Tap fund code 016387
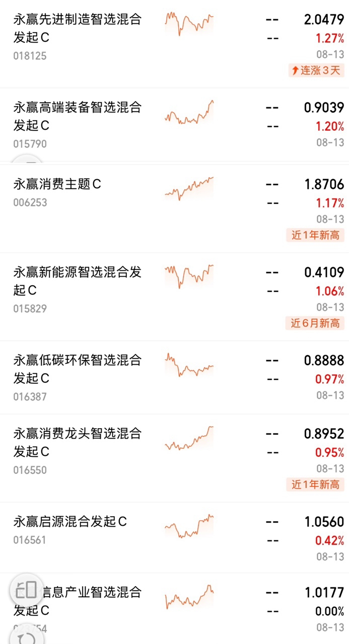 pos(30,396)
